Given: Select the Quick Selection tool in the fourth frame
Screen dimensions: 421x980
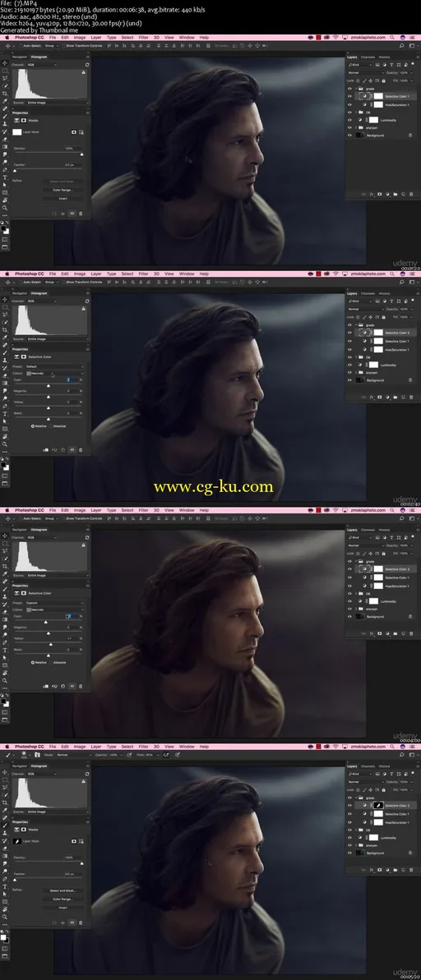Looking at the screenshot, I should (5, 795).
